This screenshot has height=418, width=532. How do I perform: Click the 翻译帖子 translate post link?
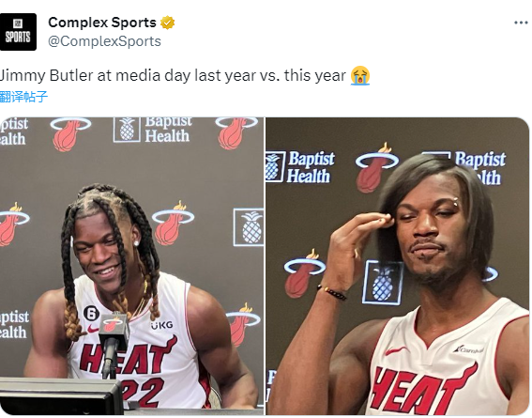tap(23, 97)
